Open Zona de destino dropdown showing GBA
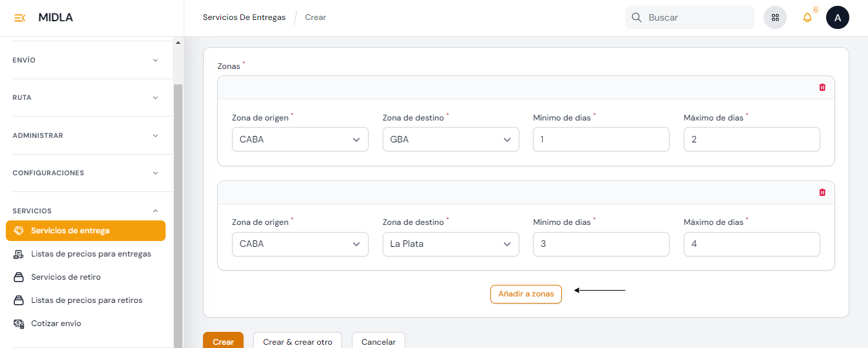 [451, 139]
